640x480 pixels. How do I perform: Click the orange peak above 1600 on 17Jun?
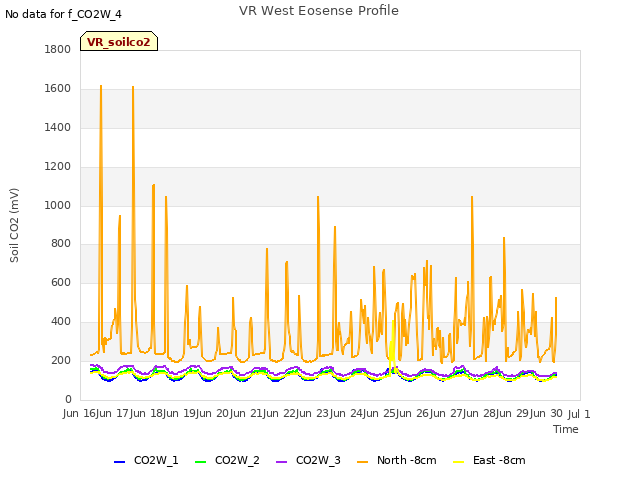(x=133, y=87)
